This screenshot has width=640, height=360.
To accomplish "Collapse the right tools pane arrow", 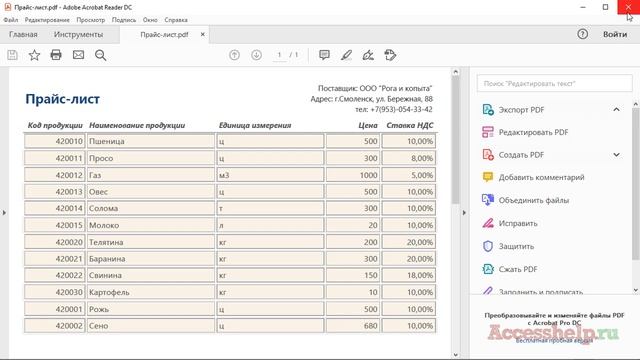I will 464,213.
